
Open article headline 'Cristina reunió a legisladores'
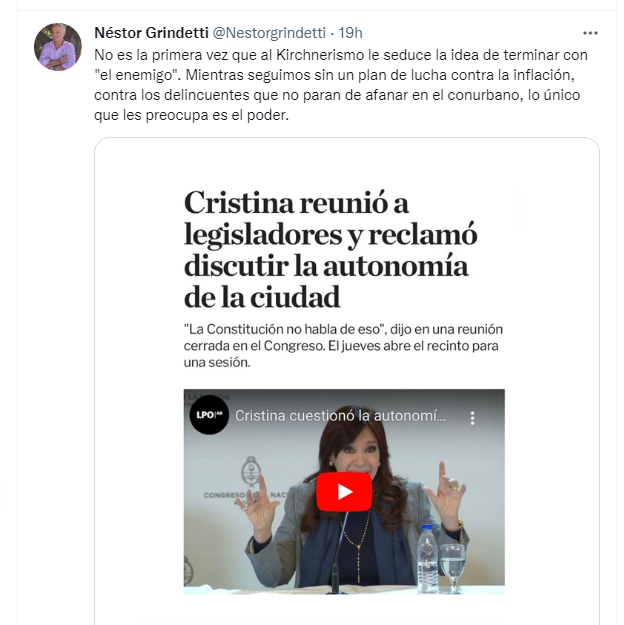[x=331, y=250]
